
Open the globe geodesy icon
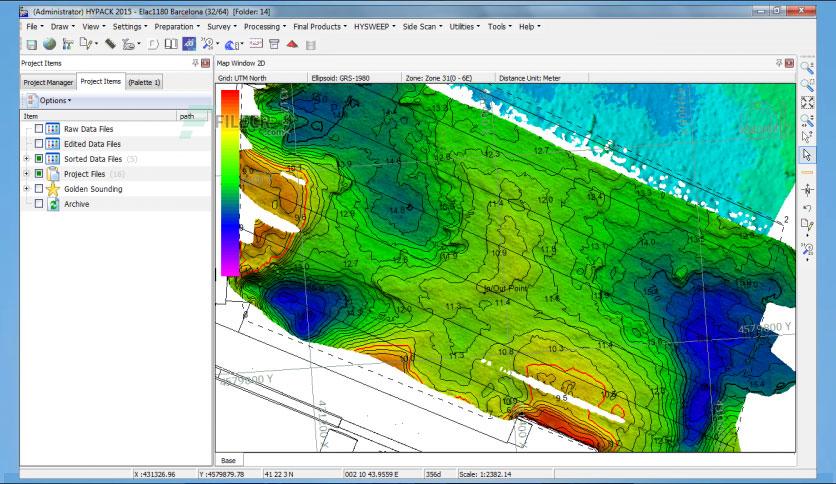(50, 44)
